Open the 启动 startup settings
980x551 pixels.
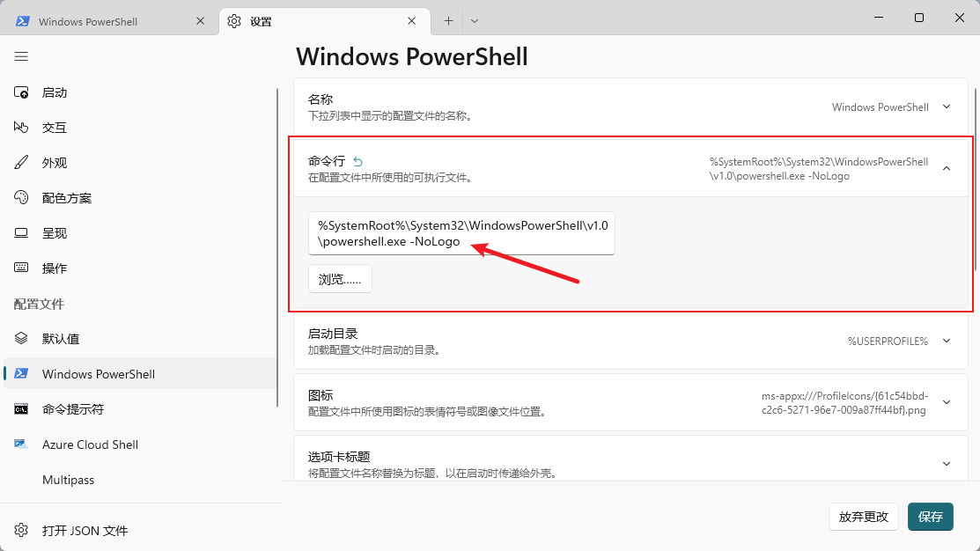tap(55, 92)
